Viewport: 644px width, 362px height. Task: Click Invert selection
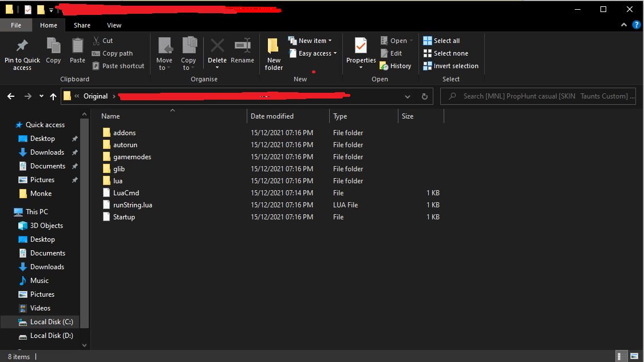(451, 66)
